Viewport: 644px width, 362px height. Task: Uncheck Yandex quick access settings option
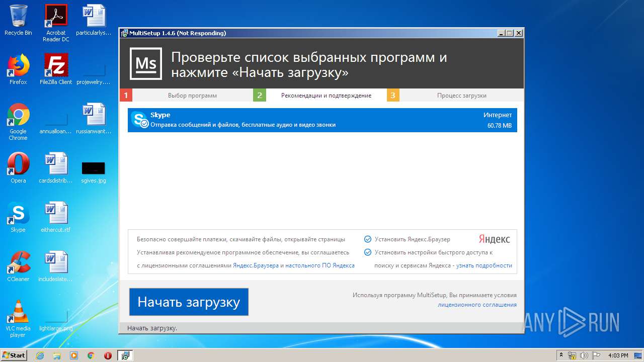(368, 252)
